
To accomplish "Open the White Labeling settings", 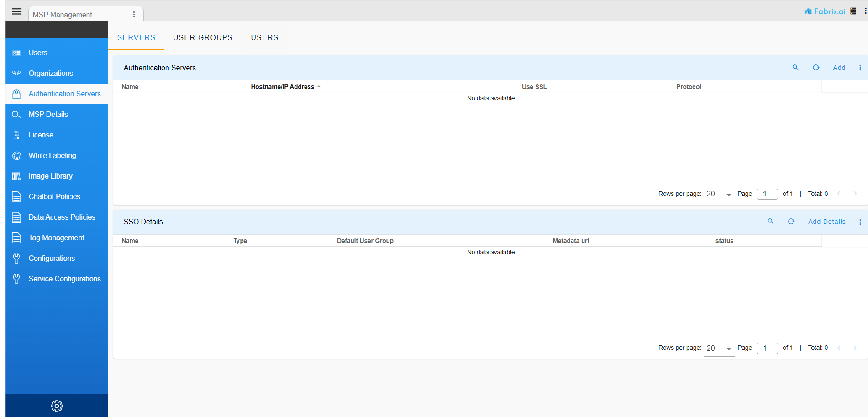I will pyautogui.click(x=52, y=155).
